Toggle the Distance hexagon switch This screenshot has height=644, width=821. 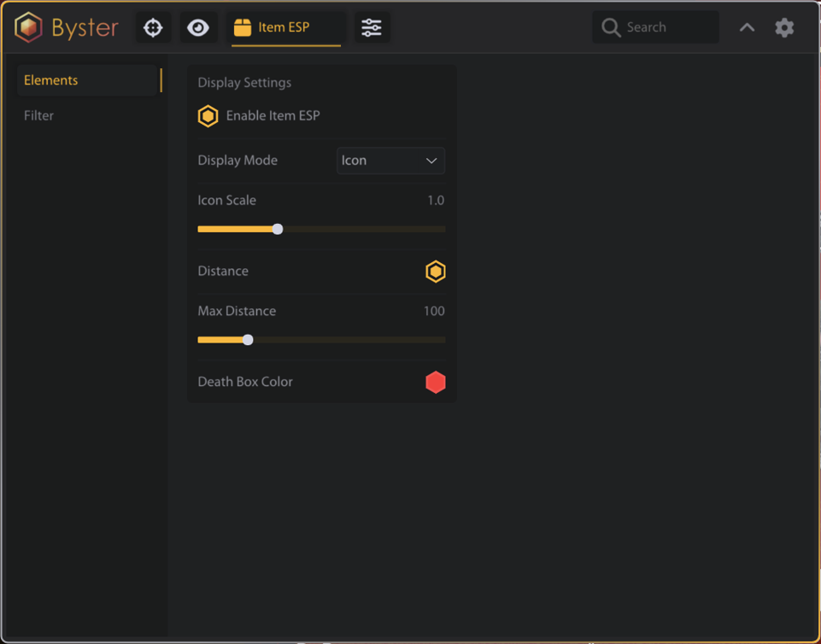pyautogui.click(x=436, y=272)
